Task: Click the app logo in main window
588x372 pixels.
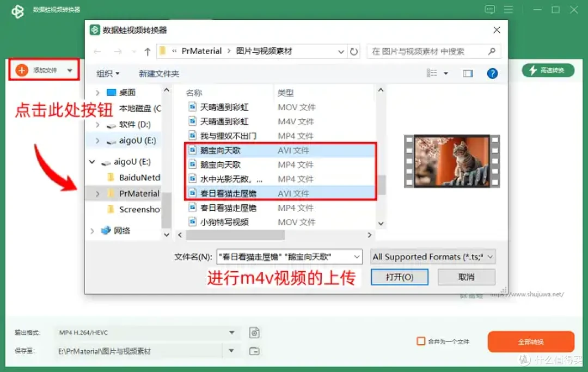Action: pos(17,11)
